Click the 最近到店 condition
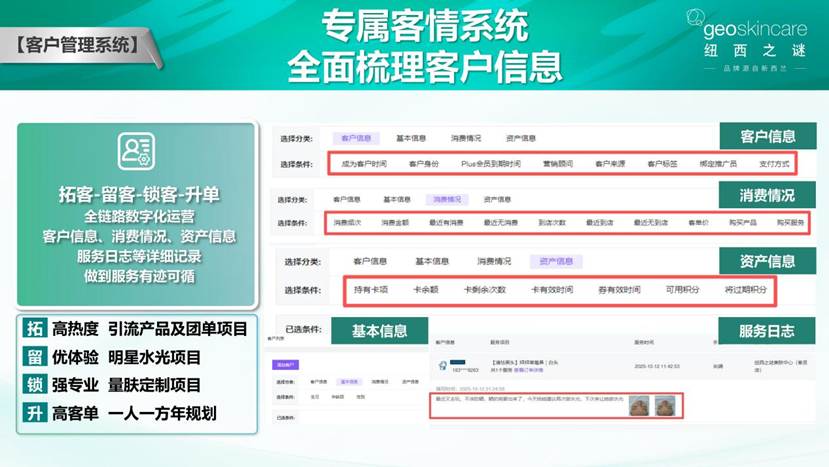This screenshot has height=467, width=829. (x=600, y=223)
